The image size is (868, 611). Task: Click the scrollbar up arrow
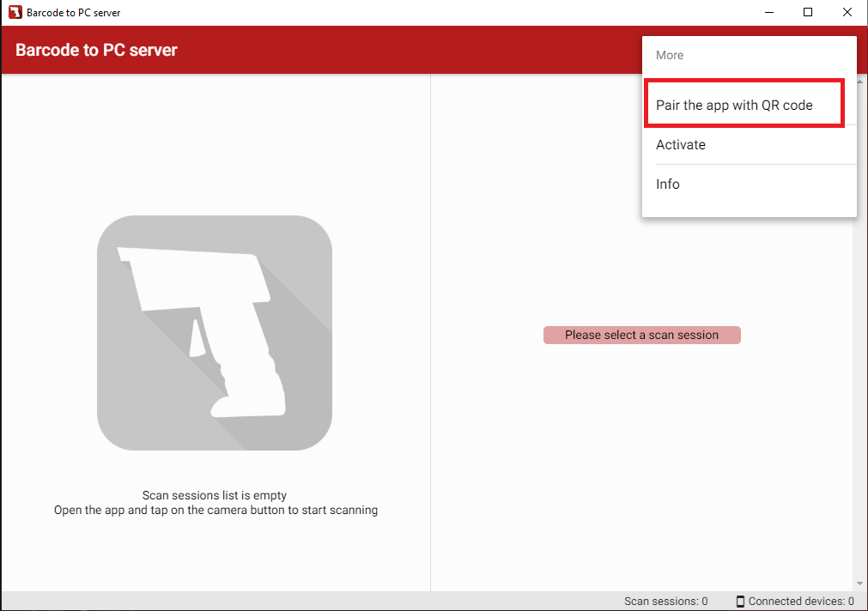click(x=859, y=82)
